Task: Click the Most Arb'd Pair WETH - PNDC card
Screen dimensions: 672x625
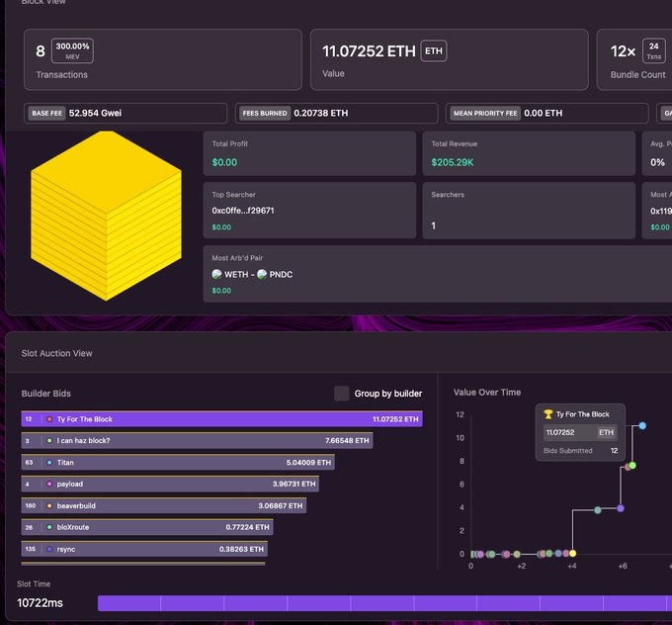Action: click(438, 274)
